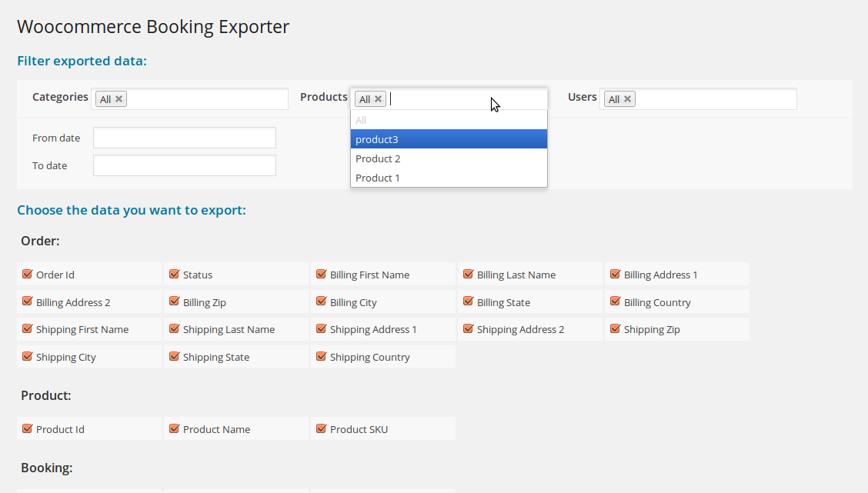Uncheck the Product Name checkbox
The height and width of the screenshot is (493, 868).
[174, 428]
